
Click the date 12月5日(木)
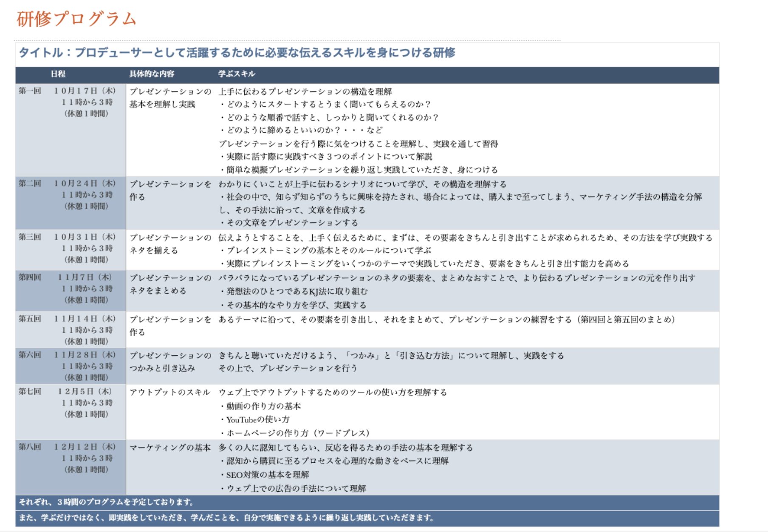coord(85,391)
